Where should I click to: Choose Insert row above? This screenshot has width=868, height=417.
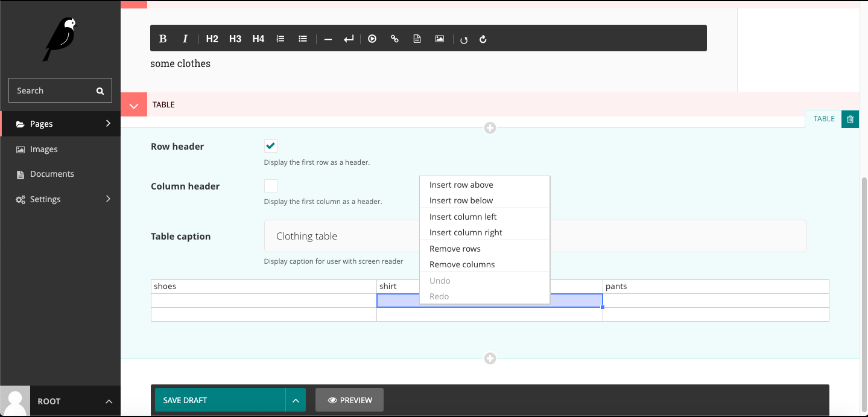484,185
